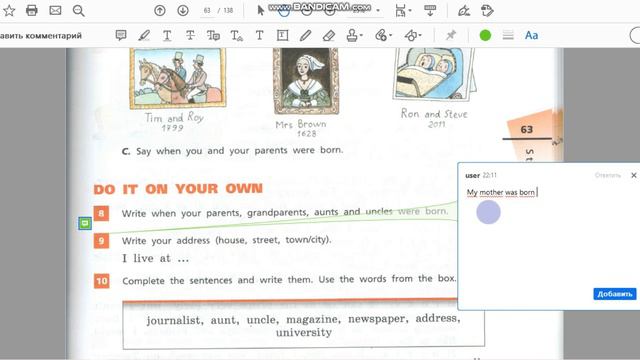Screen dimensions: 640x360
Task: Select the highlight text tool
Action: (x=144, y=36)
